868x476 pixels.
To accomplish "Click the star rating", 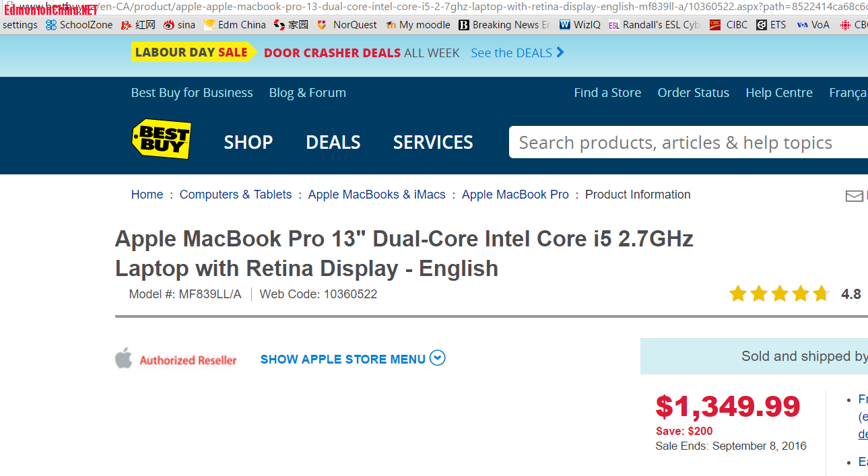I will click(779, 294).
